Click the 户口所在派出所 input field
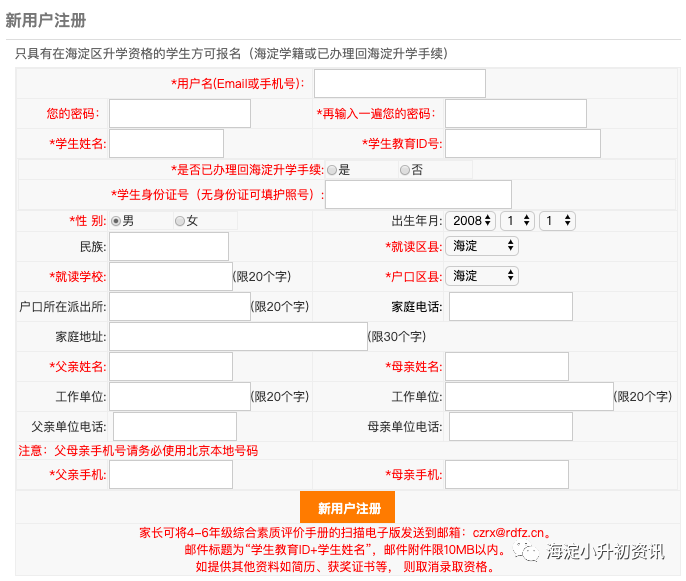686x581 pixels. pyautogui.click(x=180, y=306)
